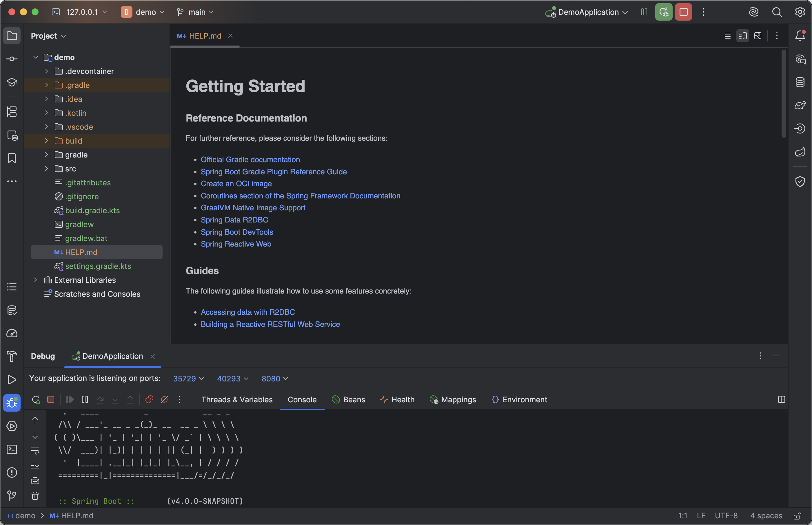Open Official Gradle documentation link
This screenshot has width=812, height=525.
[250, 160]
